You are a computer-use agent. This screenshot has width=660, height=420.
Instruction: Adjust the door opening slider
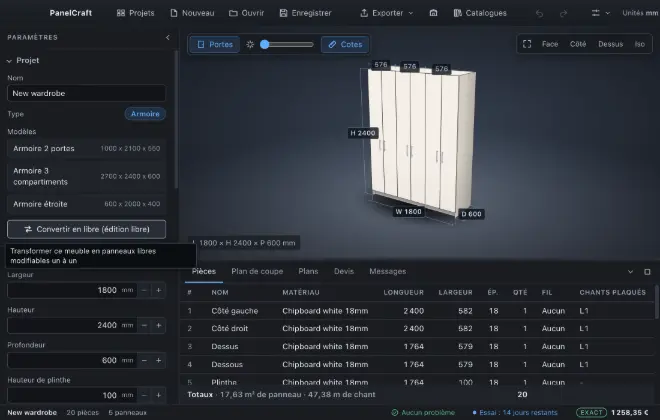(287, 44)
